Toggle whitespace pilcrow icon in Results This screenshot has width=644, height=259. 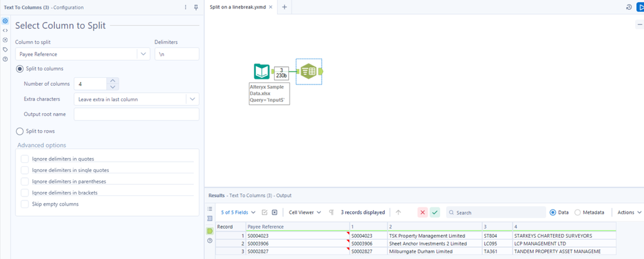click(x=331, y=213)
